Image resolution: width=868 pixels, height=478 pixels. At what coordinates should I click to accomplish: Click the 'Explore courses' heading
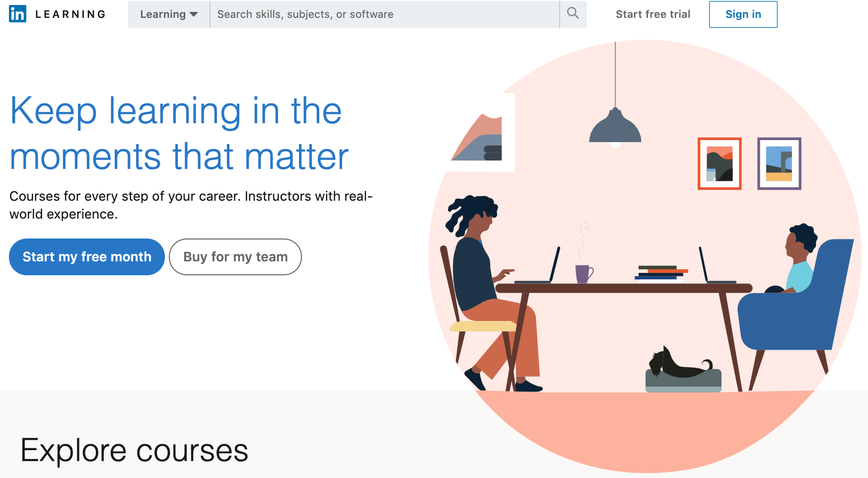pyautogui.click(x=134, y=450)
